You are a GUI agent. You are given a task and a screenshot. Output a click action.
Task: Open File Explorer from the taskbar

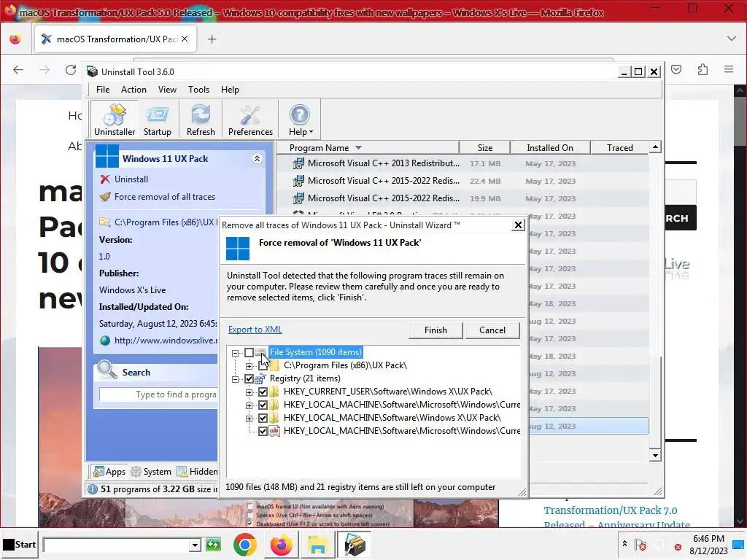pyautogui.click(x=317, y=545)
